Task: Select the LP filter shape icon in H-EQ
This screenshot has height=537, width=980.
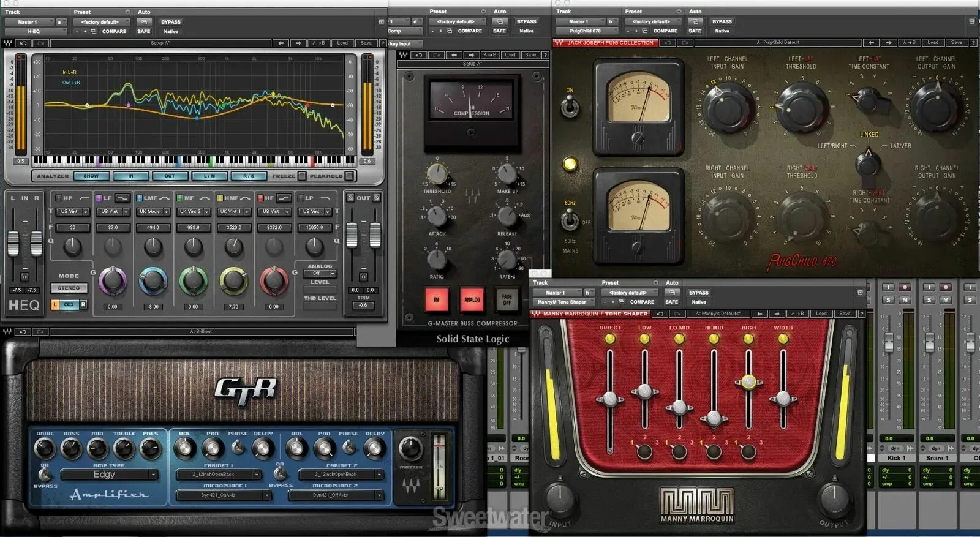Action: pyautogui.click(x=325, y=198)
